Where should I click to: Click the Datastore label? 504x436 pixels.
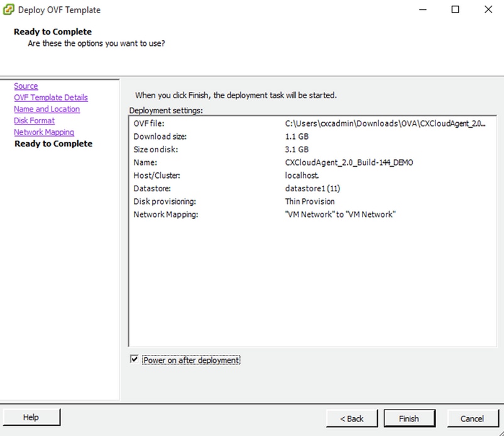[x=152, y=188]
